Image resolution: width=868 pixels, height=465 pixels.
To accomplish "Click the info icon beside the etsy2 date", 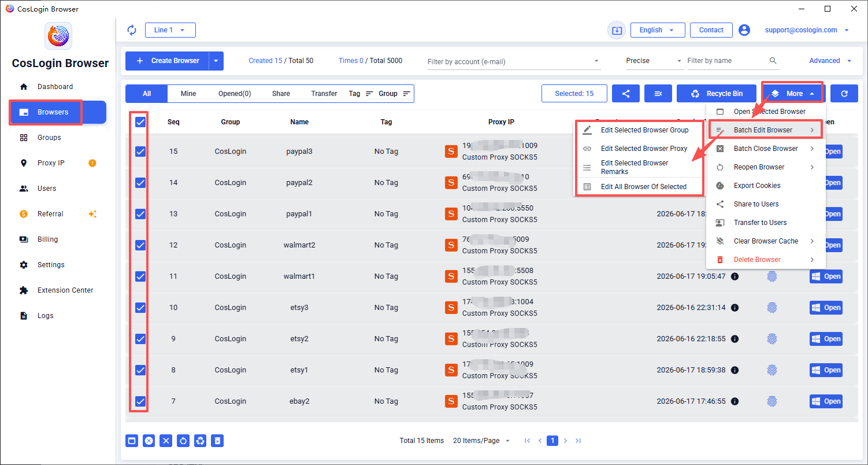I will (735, 339).
